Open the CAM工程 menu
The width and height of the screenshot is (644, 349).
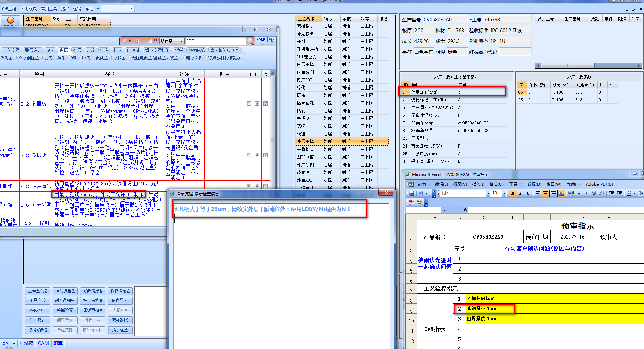tap(9, 9)
